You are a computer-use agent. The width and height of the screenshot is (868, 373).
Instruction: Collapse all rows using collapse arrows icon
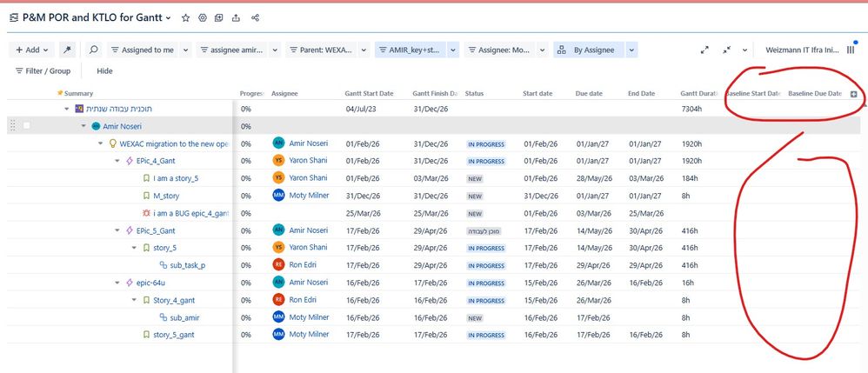coord(727,50)
